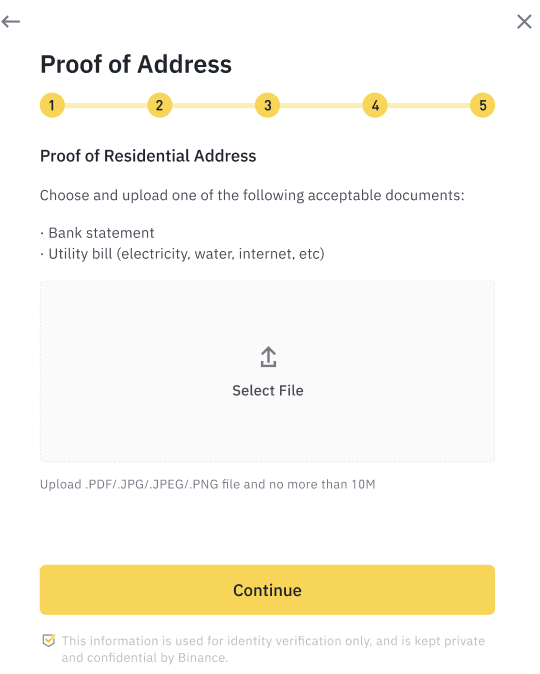Image resolution: width=540 pixels, height=674 pixels.
Task: Click the upload file format hint text
Action: tap(208, 484)
